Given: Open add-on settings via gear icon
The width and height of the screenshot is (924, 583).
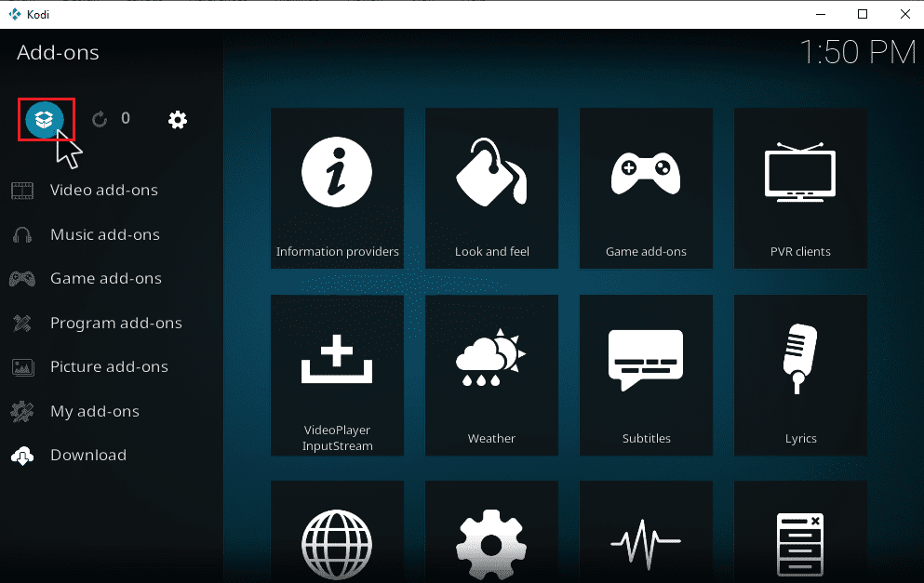Looking at the screenshot, I should point(177,119).
